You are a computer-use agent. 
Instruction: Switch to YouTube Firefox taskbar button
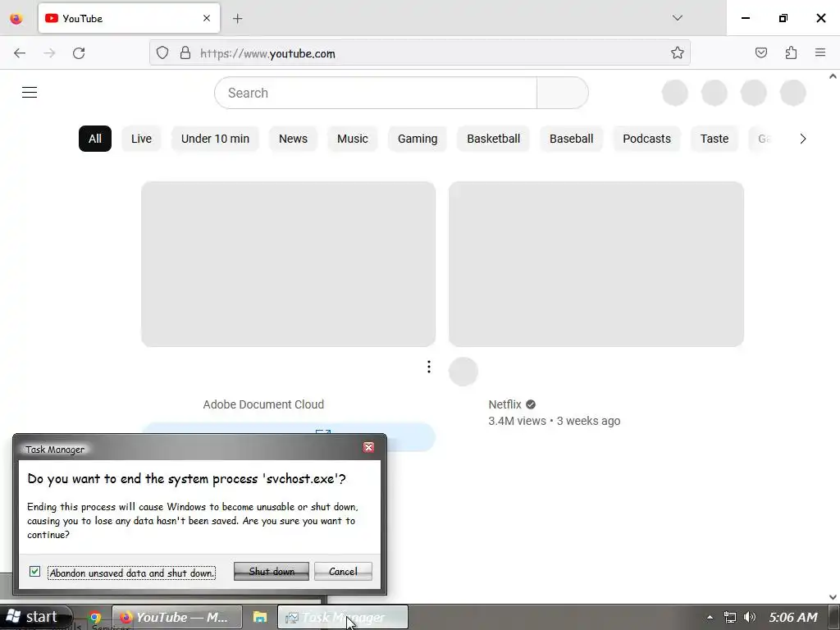click(177, 617)
